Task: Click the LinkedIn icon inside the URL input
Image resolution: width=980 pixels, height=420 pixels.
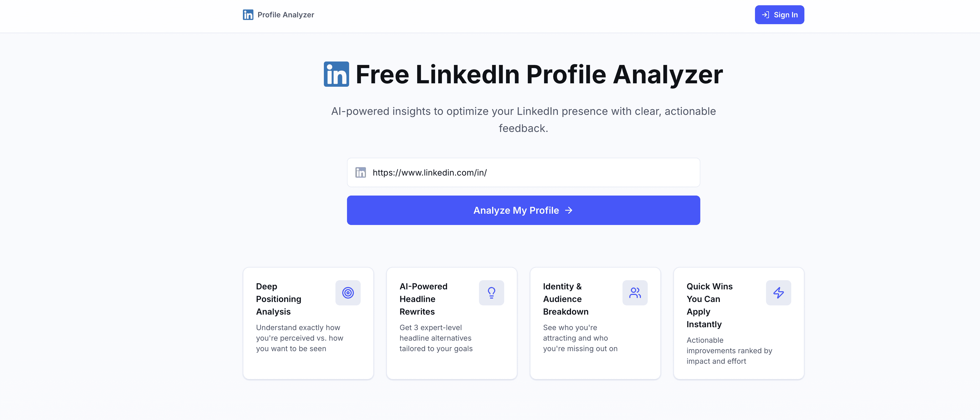Action: tap(360, 172)
